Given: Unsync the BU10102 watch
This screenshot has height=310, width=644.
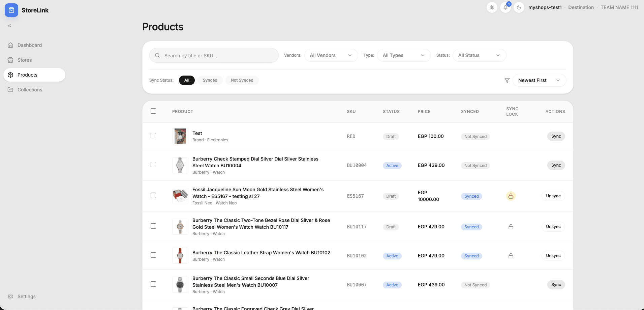Looking at the screenshot, I should [553, 256].
